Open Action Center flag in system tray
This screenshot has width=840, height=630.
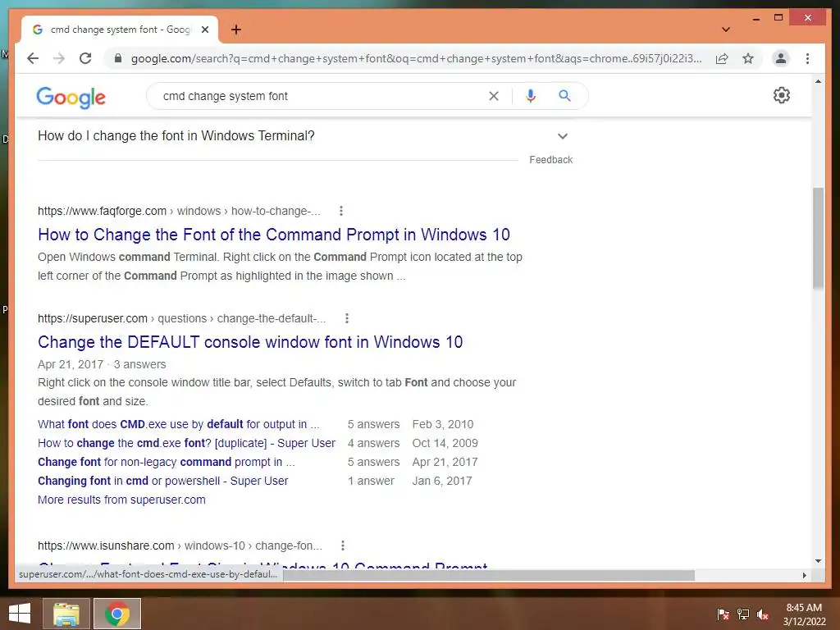(x=723, y=614)
